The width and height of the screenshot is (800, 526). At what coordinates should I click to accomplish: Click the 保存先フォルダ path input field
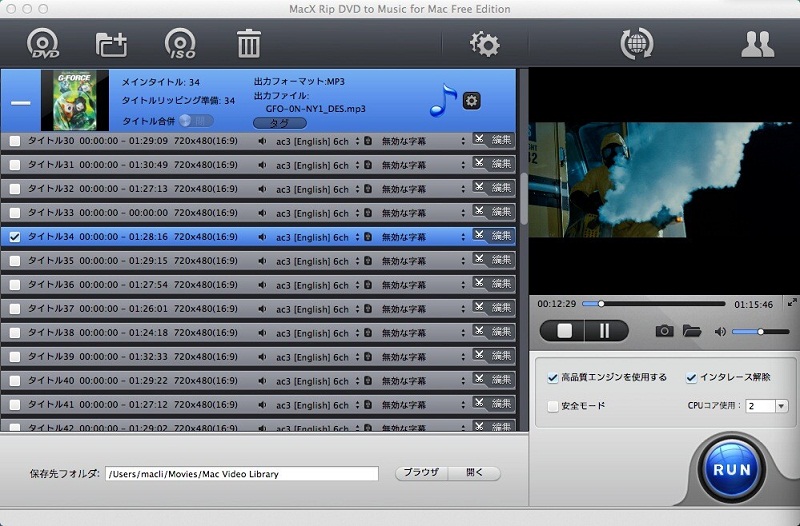242,473
